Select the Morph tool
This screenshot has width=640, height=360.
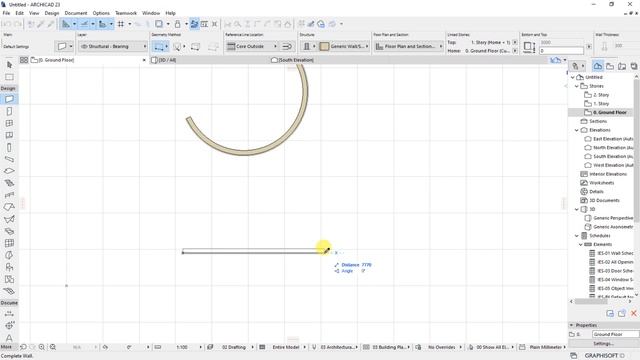tap(9, 255)
